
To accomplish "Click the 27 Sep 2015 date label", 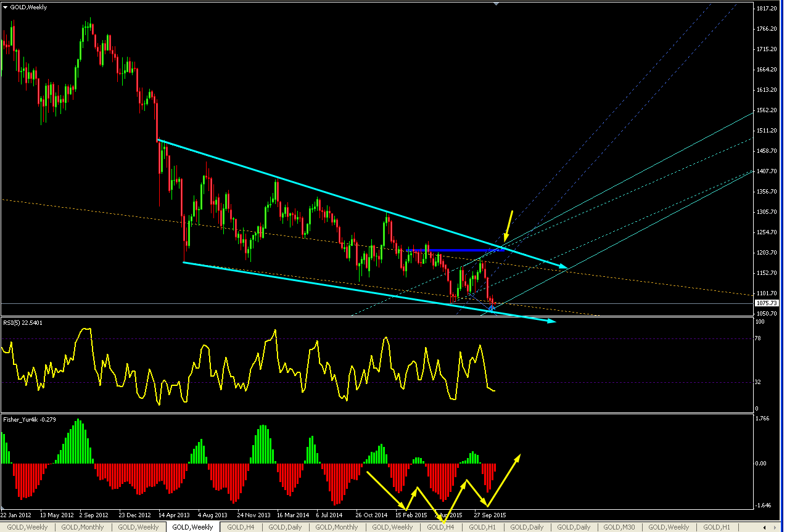I will [490, 515].
